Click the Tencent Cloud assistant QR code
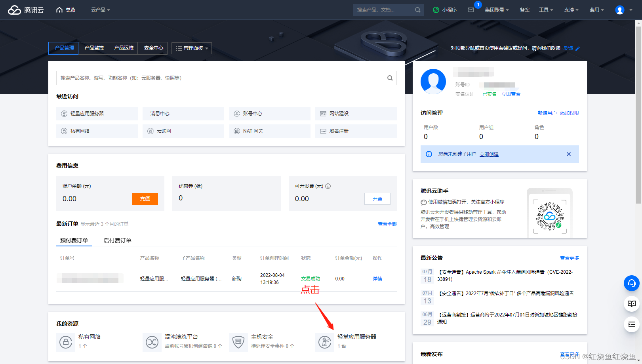This screenshot has height=364, width=642. tap(550, 216)
